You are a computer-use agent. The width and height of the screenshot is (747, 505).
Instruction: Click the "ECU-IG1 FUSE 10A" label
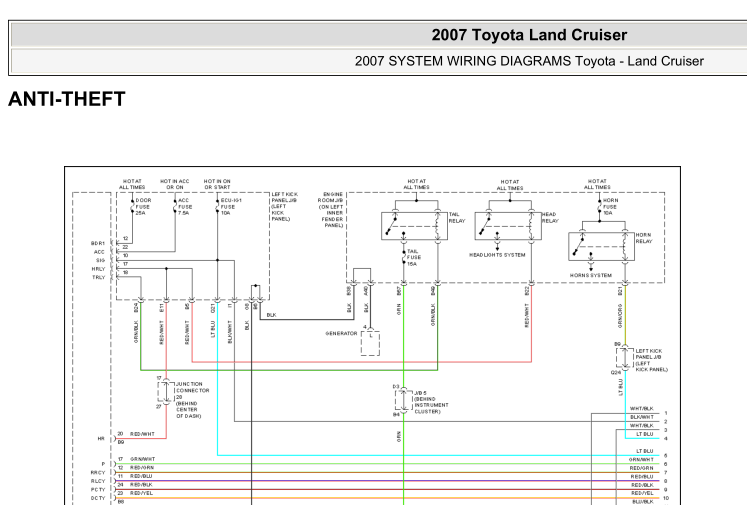tap(231, 207)
